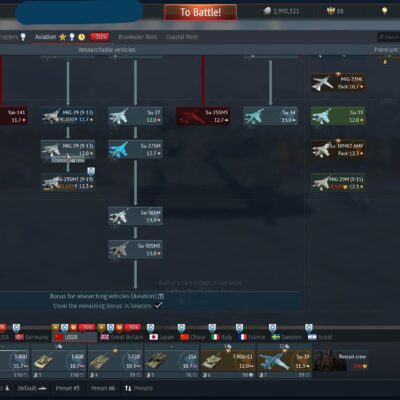The image size is (400, 400).
Task: Switch nation to USSR
Action: 75,337
